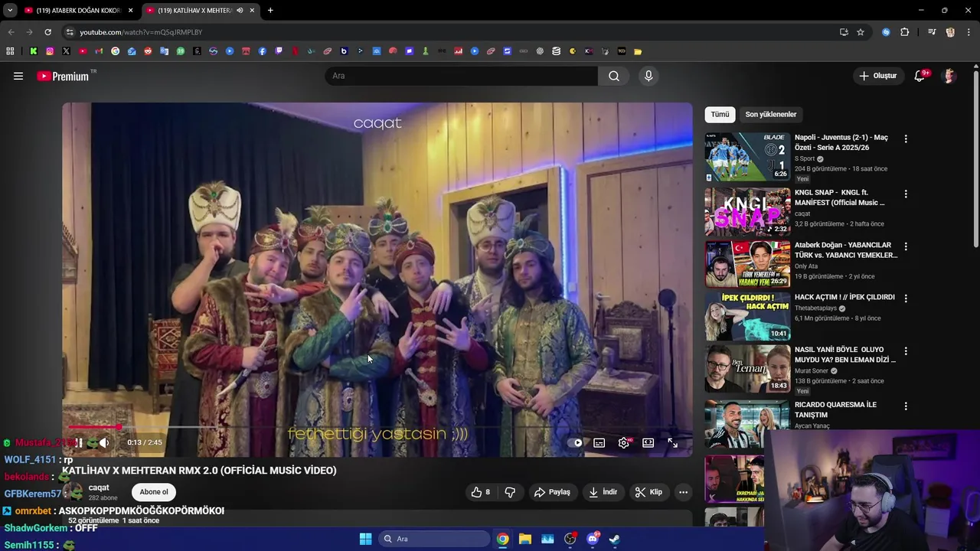
Task: Open the YouTube hamburger guide menu
Action: 18,76
